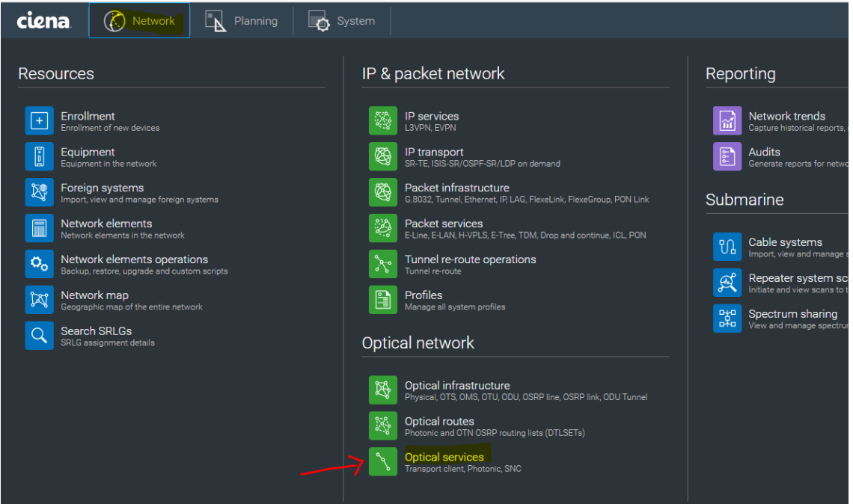
Task: Open the Network map icon
Action: pyautogui.click(x=39, y=299)
